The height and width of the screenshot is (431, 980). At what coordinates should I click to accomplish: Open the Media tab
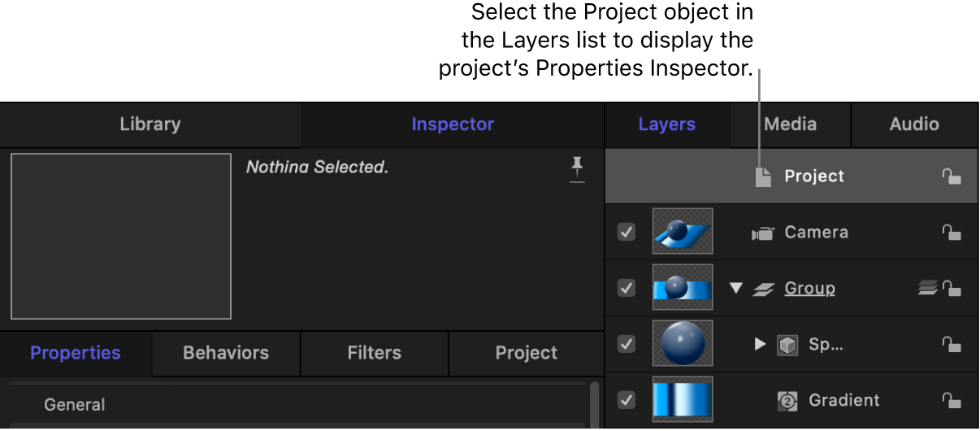790,124
